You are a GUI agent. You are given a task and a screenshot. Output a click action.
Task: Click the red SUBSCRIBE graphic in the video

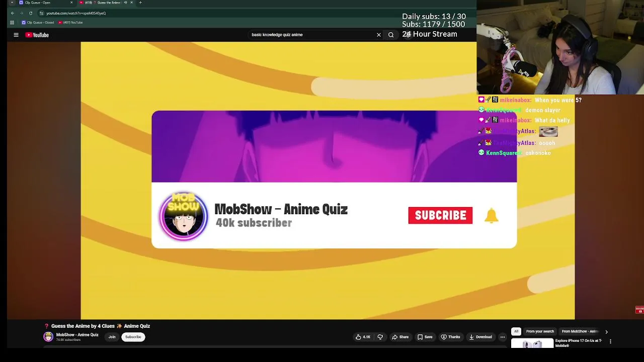coord(440,215)
